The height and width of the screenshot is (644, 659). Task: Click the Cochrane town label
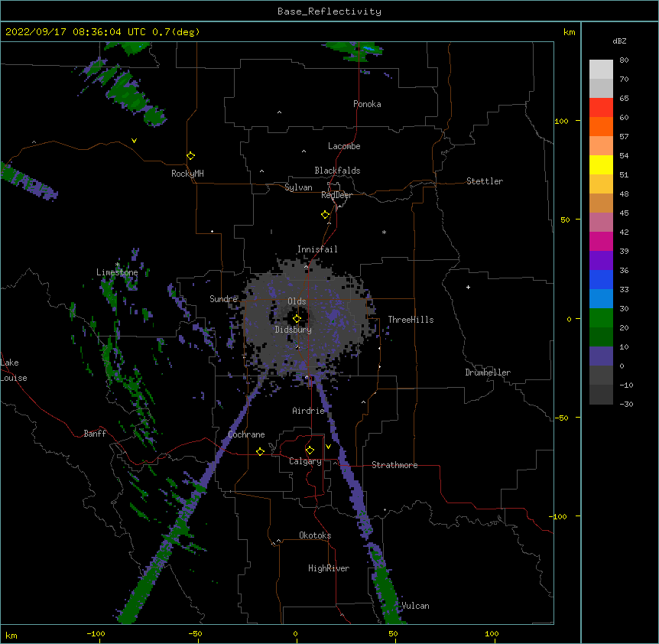click(247, 434)
